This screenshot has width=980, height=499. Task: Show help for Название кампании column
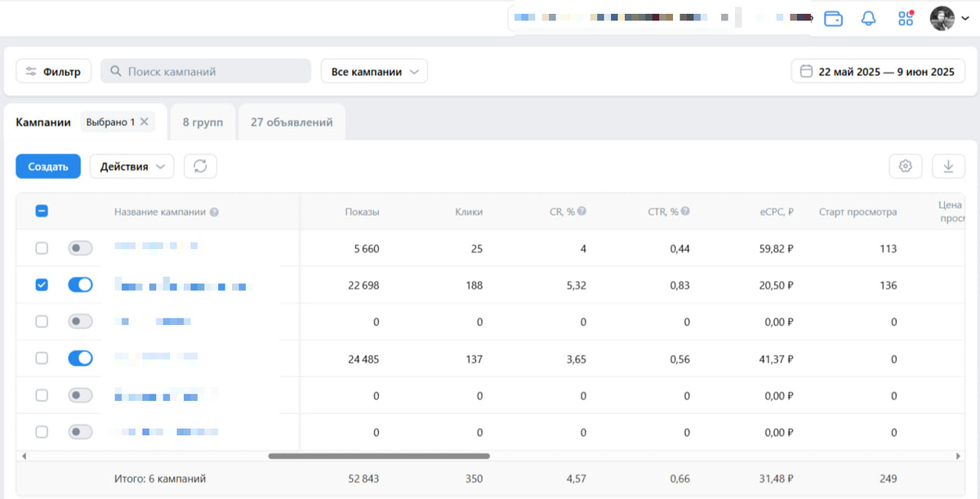(214, 212)
